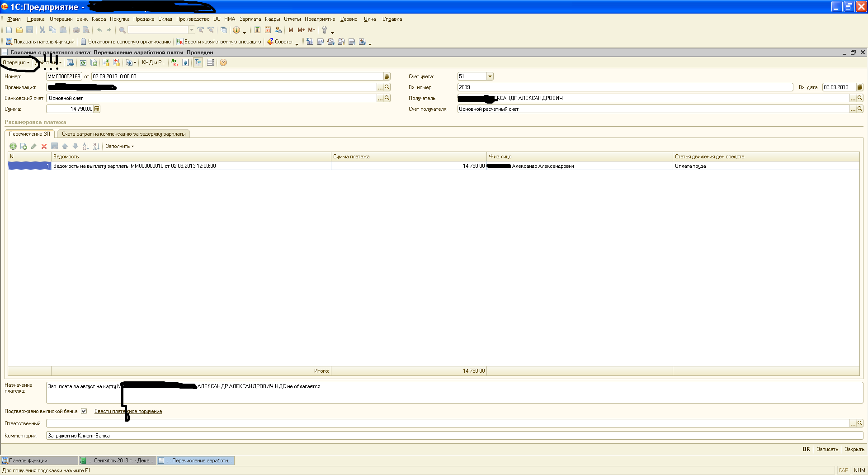868x475 pixels.
Task: Click the Дт/Кт posting result icon
Action: click(x=175, y=62)
